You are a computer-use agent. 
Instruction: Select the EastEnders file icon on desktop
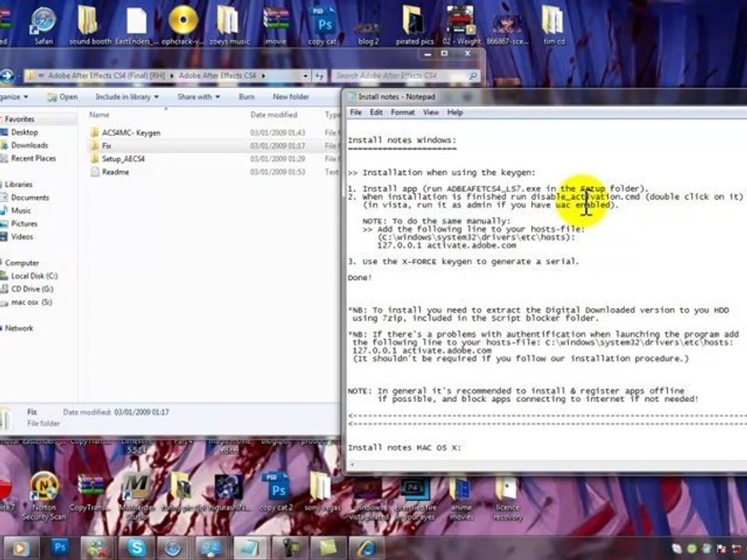click(x=136, y=26)
